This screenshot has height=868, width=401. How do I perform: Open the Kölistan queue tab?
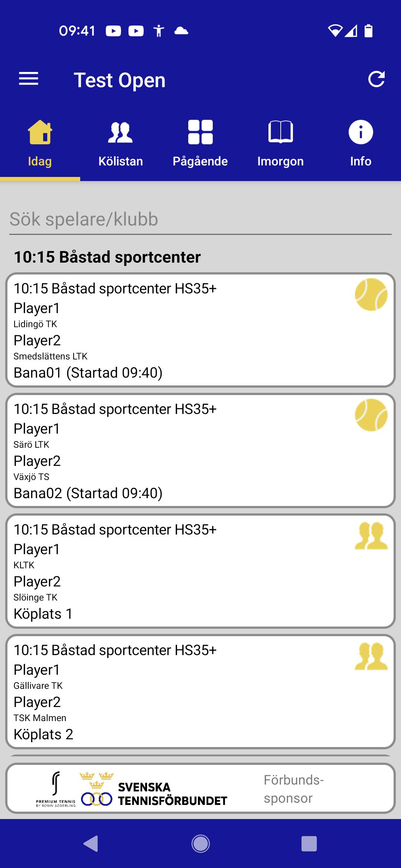click(x=120, y=144)
